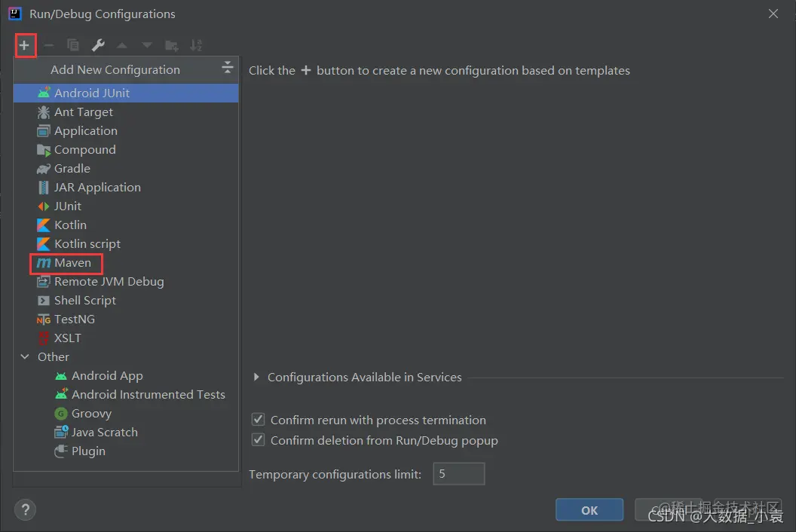
Task: Click the Sort Configurations icon
Action: [x=196, y=46]
